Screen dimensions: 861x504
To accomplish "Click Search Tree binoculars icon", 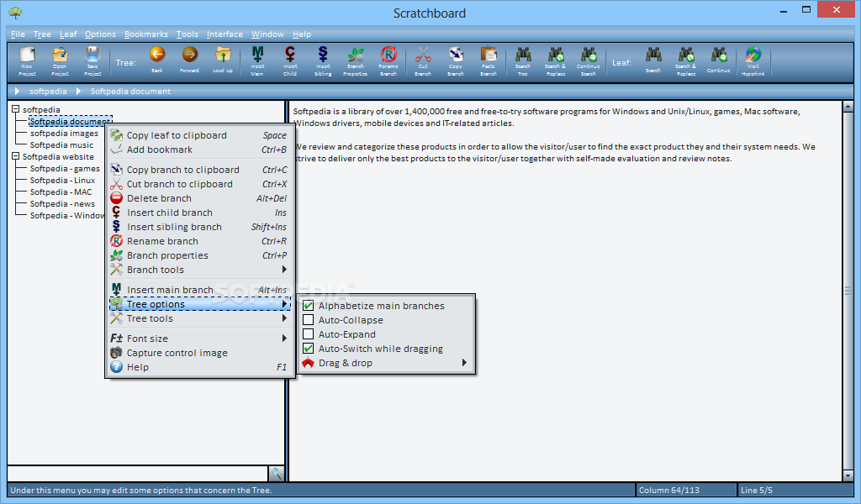I will [x=523, y=60].
